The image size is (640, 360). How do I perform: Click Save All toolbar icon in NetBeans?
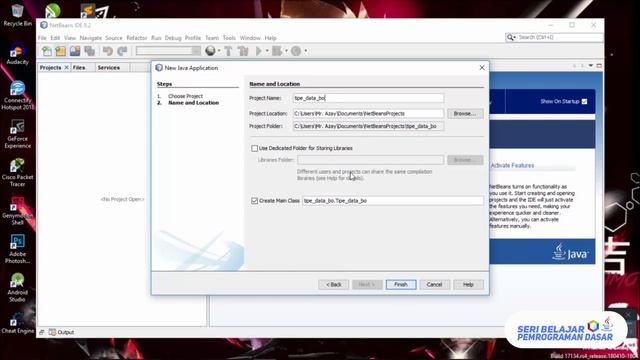tap(89, 51)
